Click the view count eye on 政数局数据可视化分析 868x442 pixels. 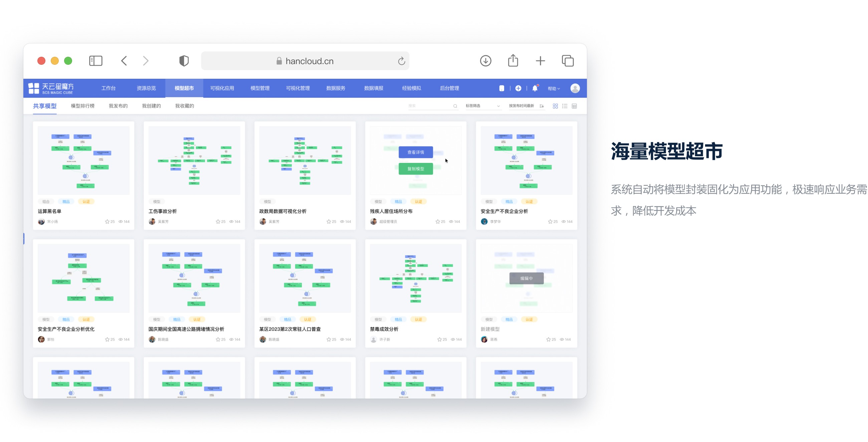pos(342,222)
